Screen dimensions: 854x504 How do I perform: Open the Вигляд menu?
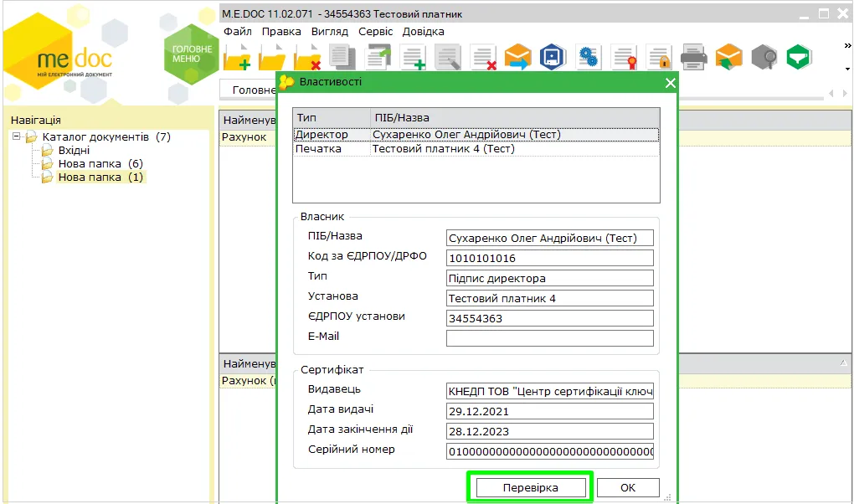[x=330, y=32]
